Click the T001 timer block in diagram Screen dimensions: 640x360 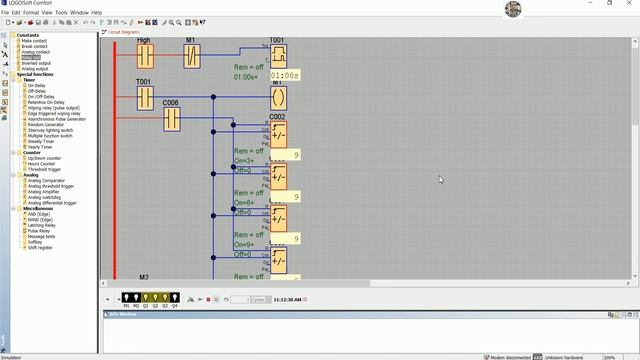pos(278,56)
